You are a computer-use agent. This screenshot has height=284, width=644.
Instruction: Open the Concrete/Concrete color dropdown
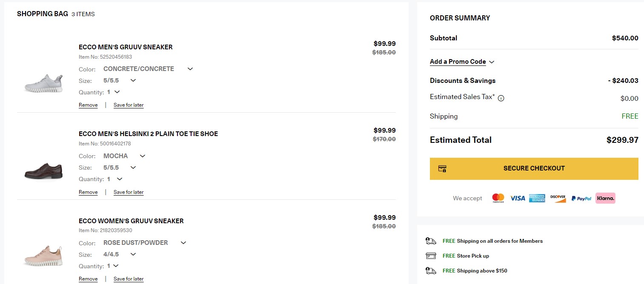pyautogui.click(x=148, y=69)
